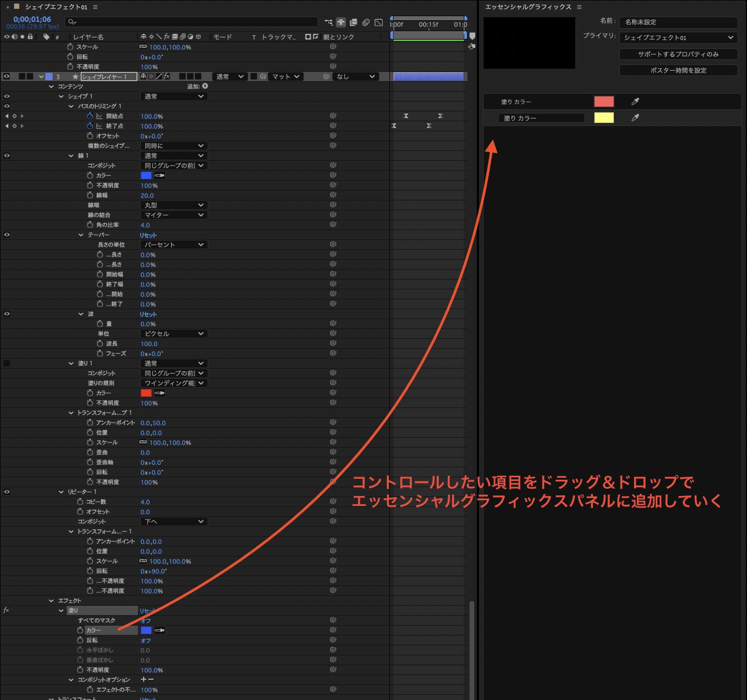Click リセット link for テーパー
The height and width of the screenshot is (700, 747).
click(148, 235)
